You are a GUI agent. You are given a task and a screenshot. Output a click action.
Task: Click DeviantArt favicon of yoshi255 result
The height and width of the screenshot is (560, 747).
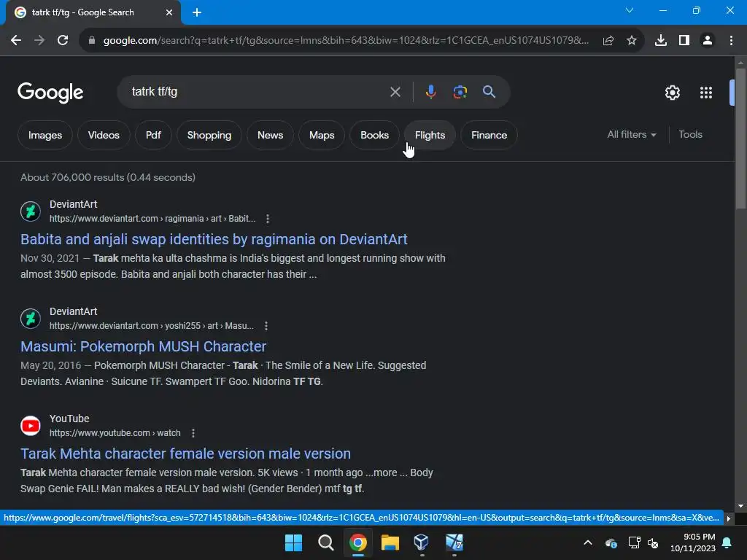pyautogui.click(x=31, y=319)
